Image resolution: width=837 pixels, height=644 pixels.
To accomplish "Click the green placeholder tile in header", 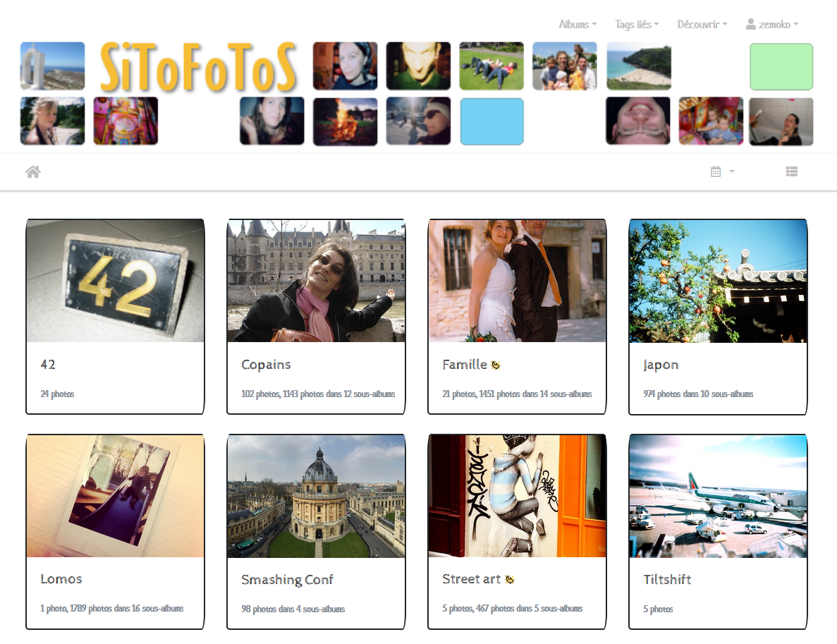I will coord(781,66).
